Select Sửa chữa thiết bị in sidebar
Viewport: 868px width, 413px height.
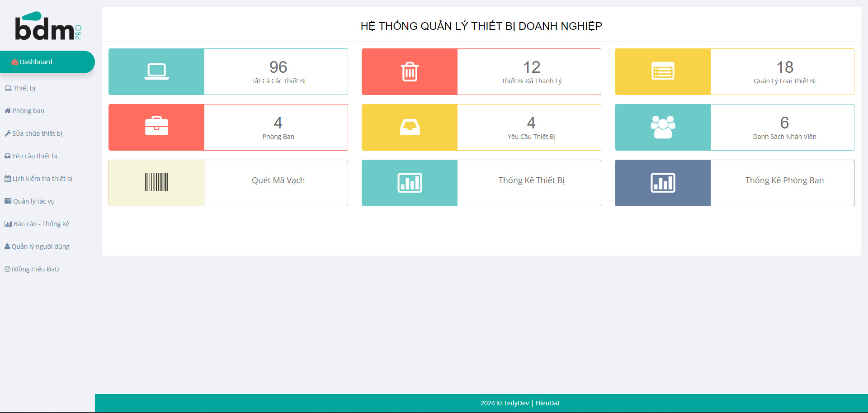[47, 133]
